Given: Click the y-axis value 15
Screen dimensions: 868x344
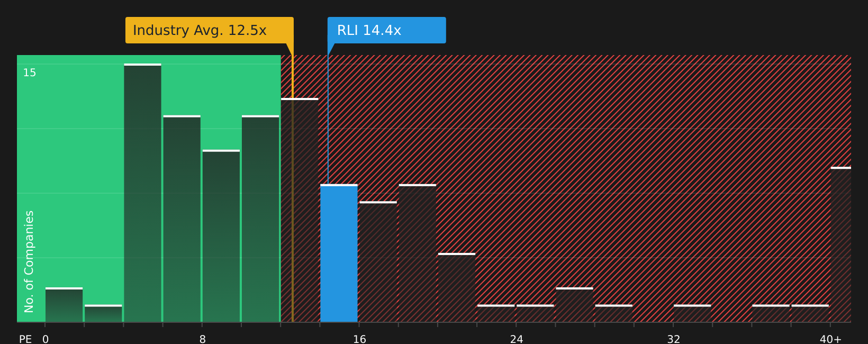Looking at the screenshot, I should point(30,73).
